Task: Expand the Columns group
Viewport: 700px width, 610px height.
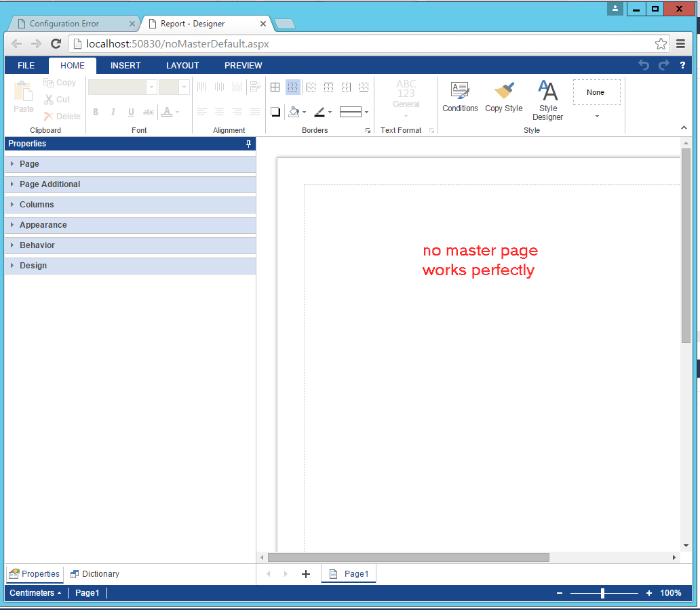Action: [x=130, y=205]
